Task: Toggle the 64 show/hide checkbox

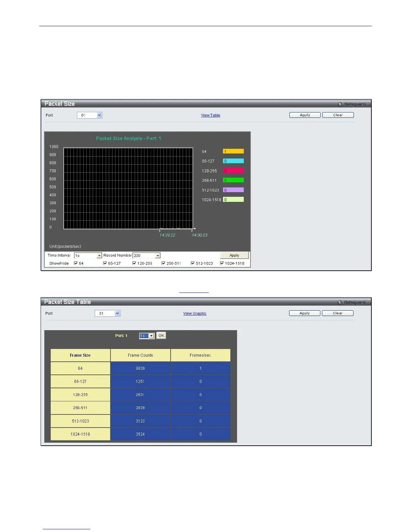Action: pos(76,263)
